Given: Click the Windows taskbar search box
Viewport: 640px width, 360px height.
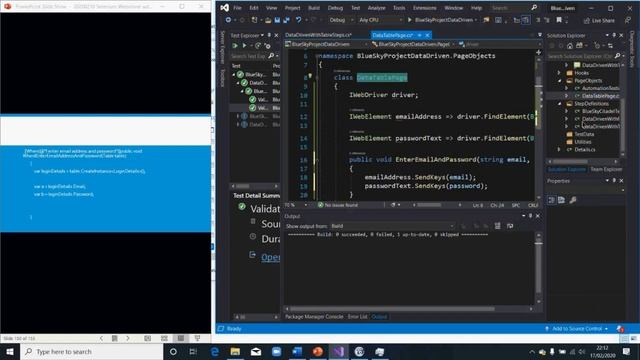Looking at the screenshot, I should tap(91, 351).
